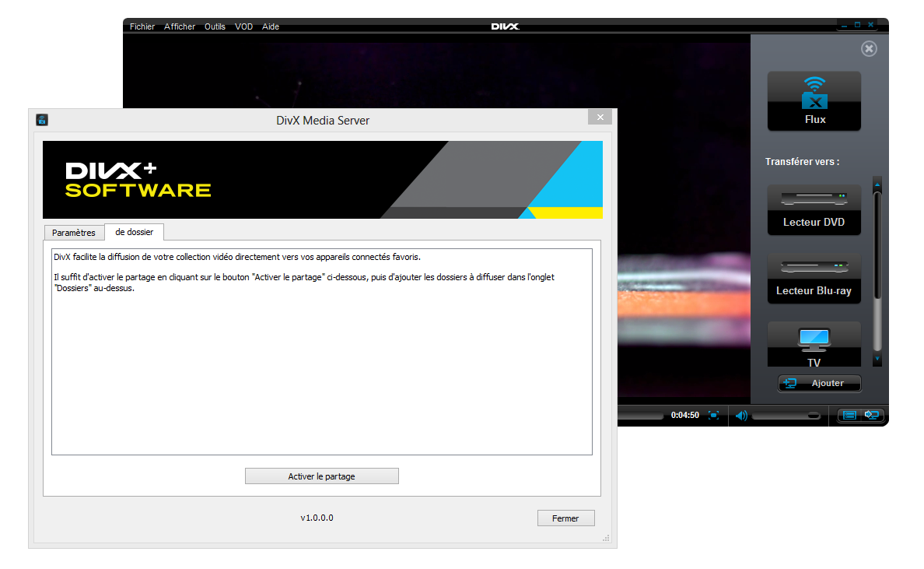Click the Fermer button
Image resolution: width=924 pixels, height=569 pixels.
point(565,518)
